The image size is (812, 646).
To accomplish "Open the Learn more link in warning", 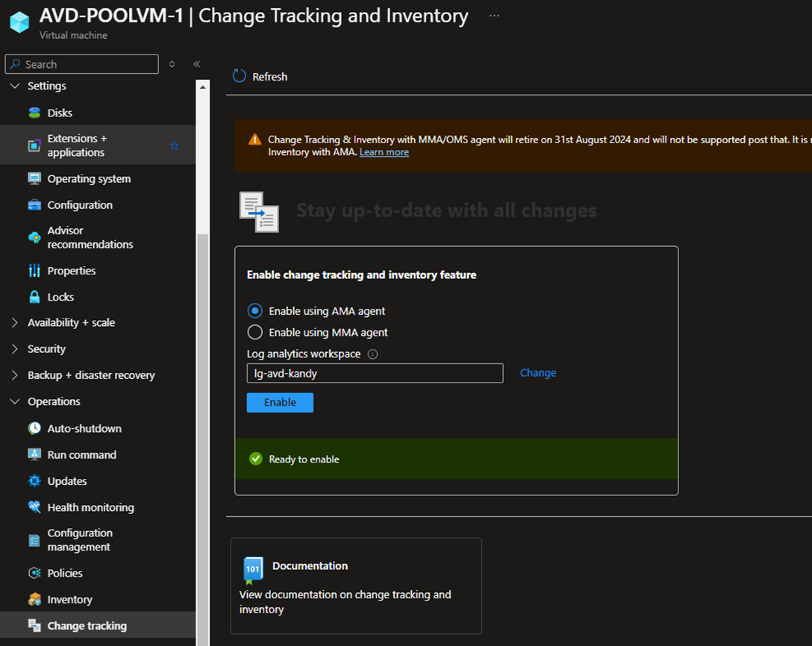I will (x=384, y=152).
